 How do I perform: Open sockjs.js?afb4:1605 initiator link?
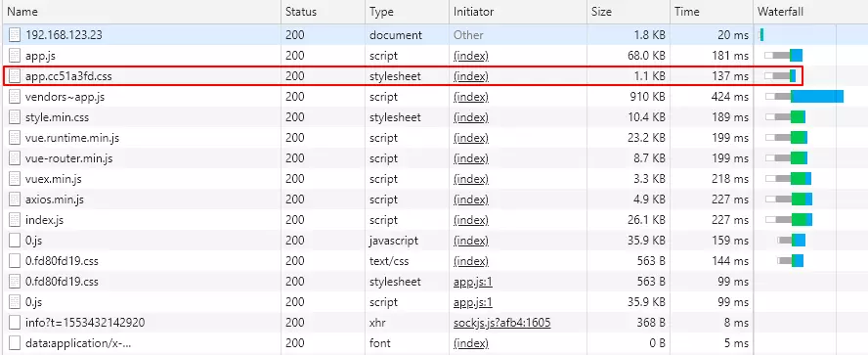[502, 323]
